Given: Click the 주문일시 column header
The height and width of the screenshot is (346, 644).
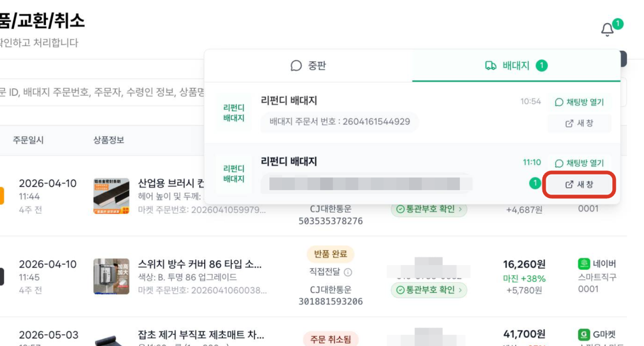Looking at the screenshot, I should [28, 140].
